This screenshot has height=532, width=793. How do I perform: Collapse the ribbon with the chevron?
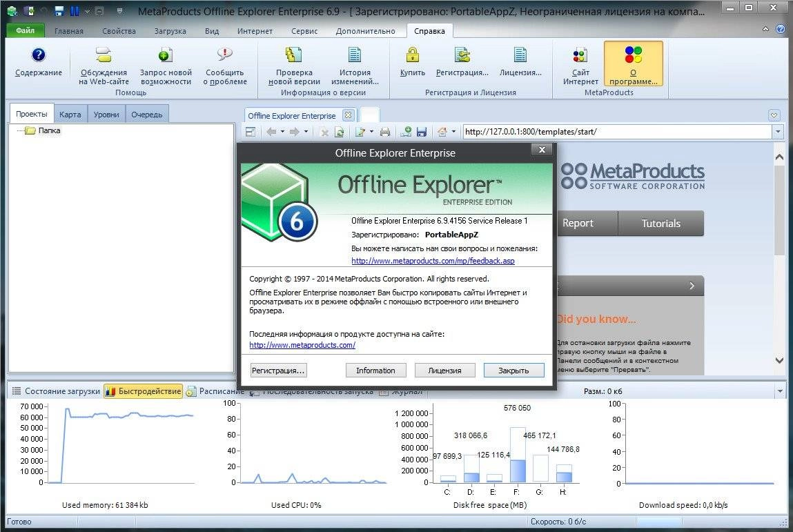pyautogui.click(x=765, y=29)
